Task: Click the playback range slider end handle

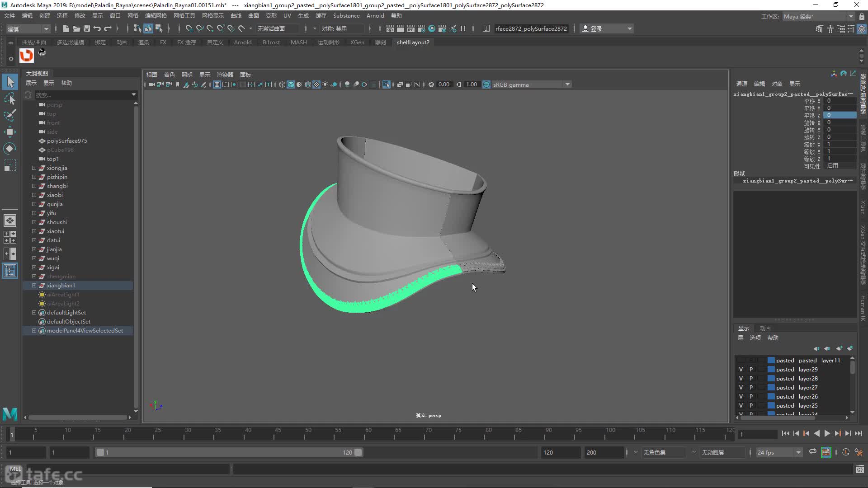Action: pos(358,452)
